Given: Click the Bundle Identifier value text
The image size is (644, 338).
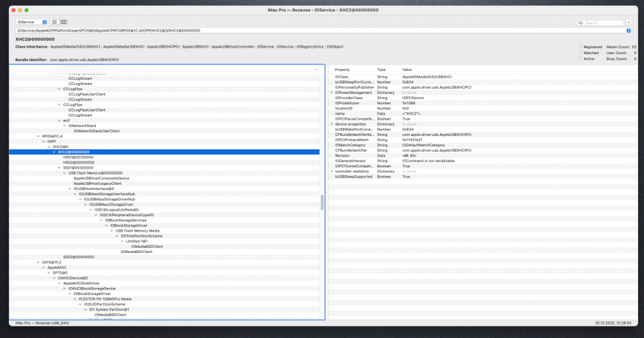Looking at the screenshot, I should tap(84, 59).
